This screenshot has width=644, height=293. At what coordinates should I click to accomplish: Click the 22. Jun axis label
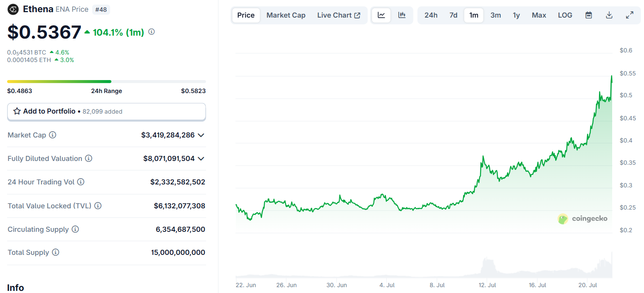[x=246, y=285]
